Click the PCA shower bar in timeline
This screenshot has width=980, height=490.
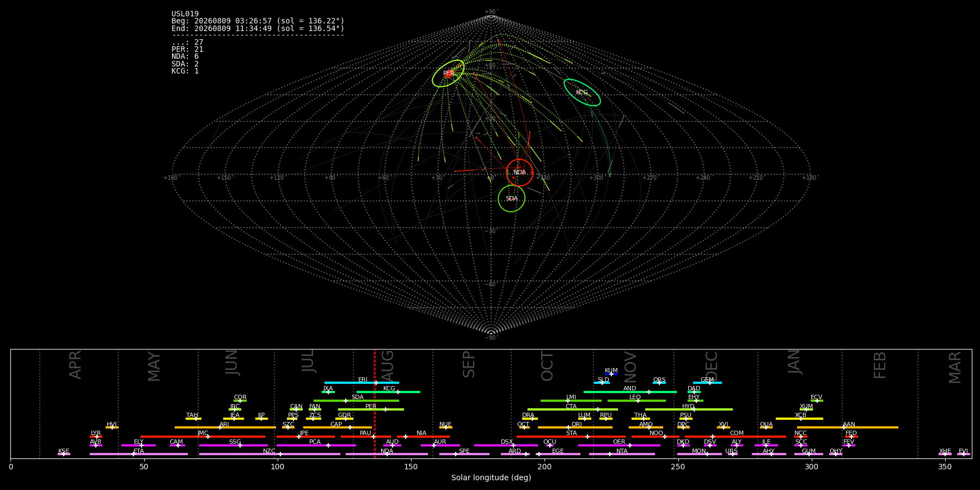point(316,445)
